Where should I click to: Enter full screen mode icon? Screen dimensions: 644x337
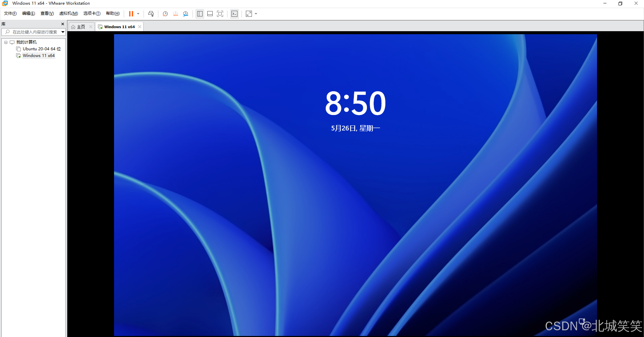coord(220,14)
